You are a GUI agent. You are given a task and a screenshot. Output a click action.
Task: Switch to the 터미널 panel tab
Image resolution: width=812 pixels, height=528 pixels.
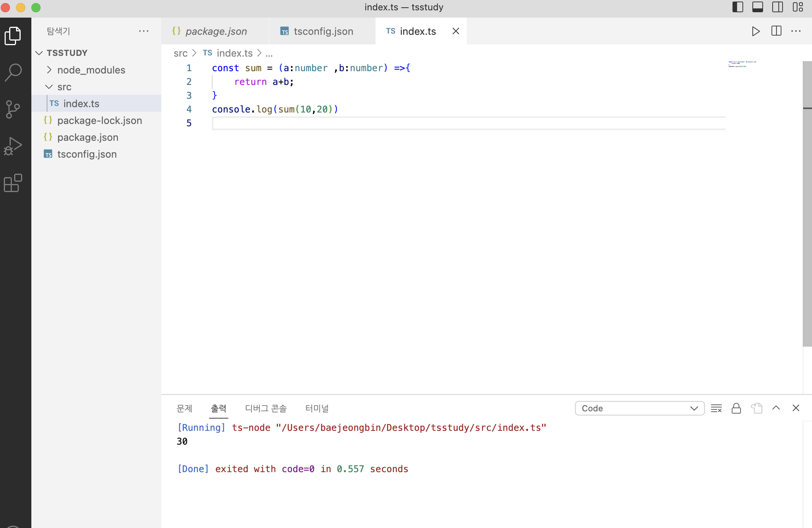pos(317,408)
